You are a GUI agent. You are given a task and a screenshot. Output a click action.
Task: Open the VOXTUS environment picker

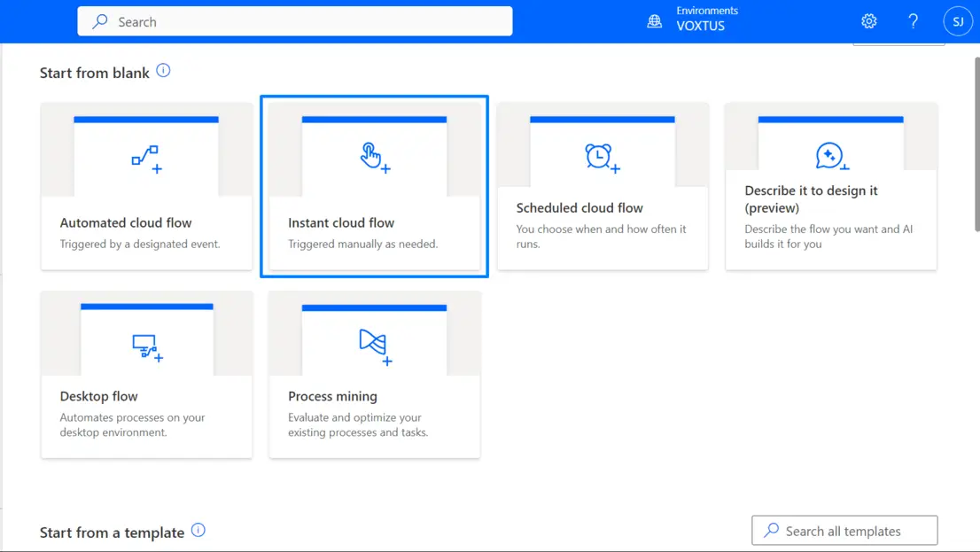pos(700,26)
